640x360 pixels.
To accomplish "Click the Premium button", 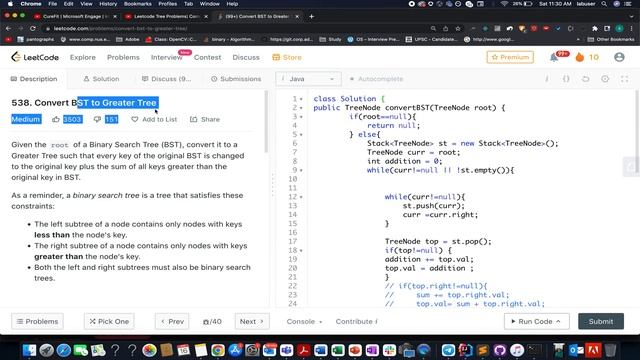I will [x=510, y=57].
